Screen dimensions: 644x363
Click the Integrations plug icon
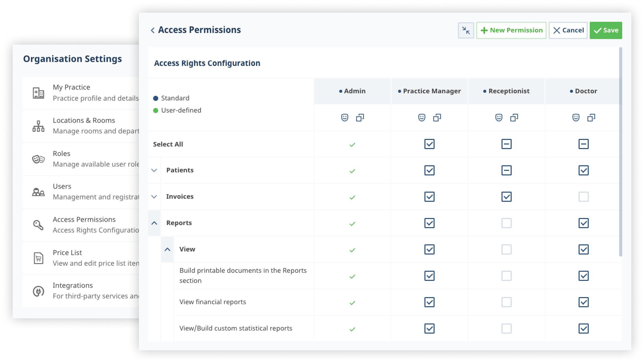point(38,291)
